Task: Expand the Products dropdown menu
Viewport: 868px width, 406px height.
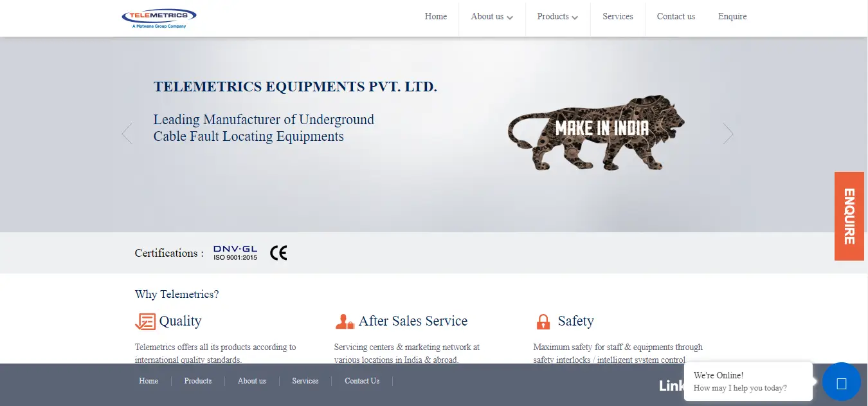Action: (557, 17)
